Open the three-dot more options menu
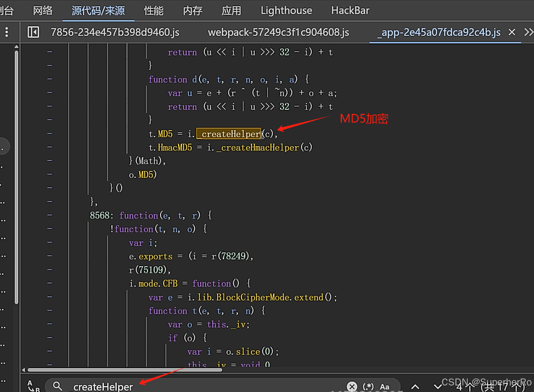Image resolution: width=534 pixels, height=392 pixels. point(7,32)
